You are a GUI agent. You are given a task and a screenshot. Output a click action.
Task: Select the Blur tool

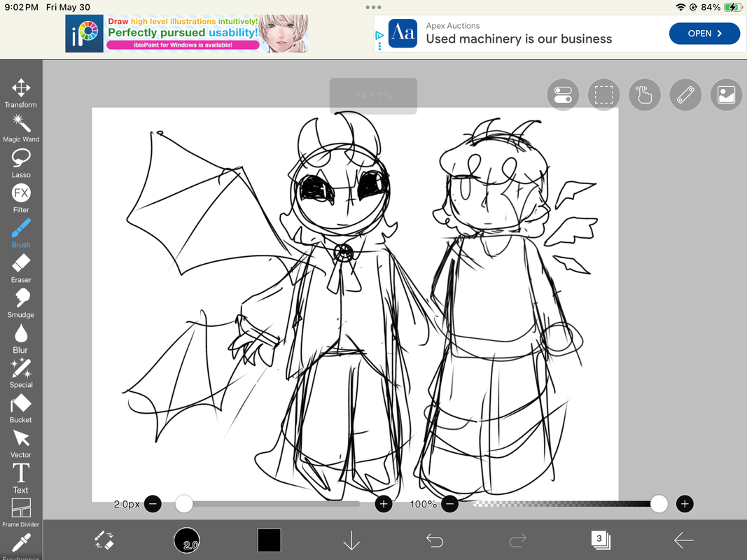[x=21, y=339]
